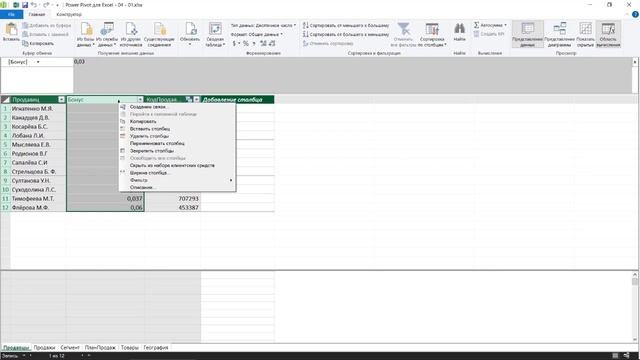Click Сводная таблица icon
The width and height of the screenshot is (640, 360).
pos(215,29)
